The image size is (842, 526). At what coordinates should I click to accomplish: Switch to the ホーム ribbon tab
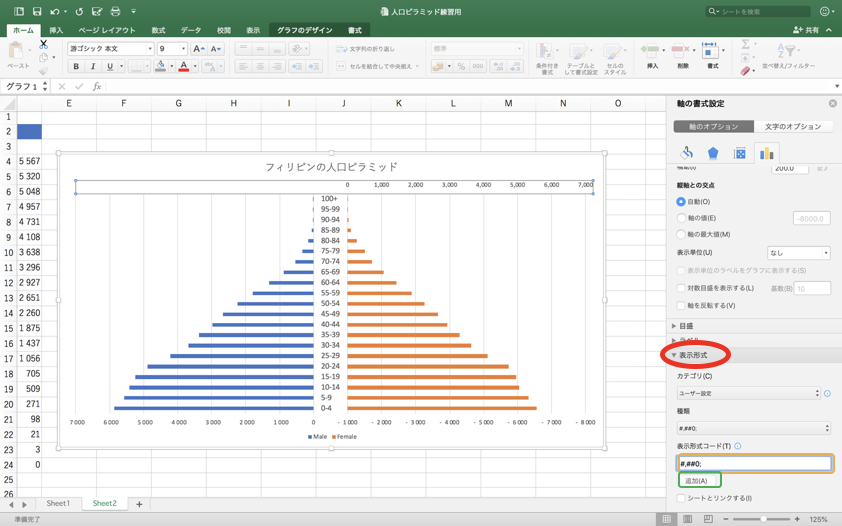click(x=23, y=30)
